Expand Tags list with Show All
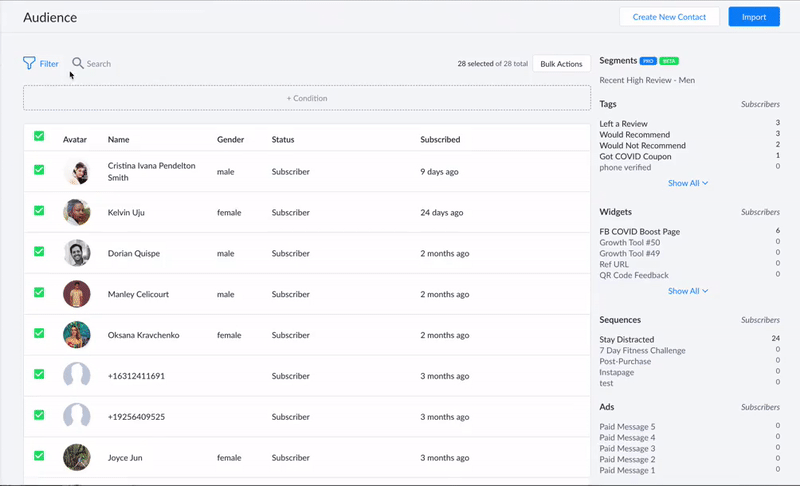The image size is (800, 486). [x=688, y=183]
